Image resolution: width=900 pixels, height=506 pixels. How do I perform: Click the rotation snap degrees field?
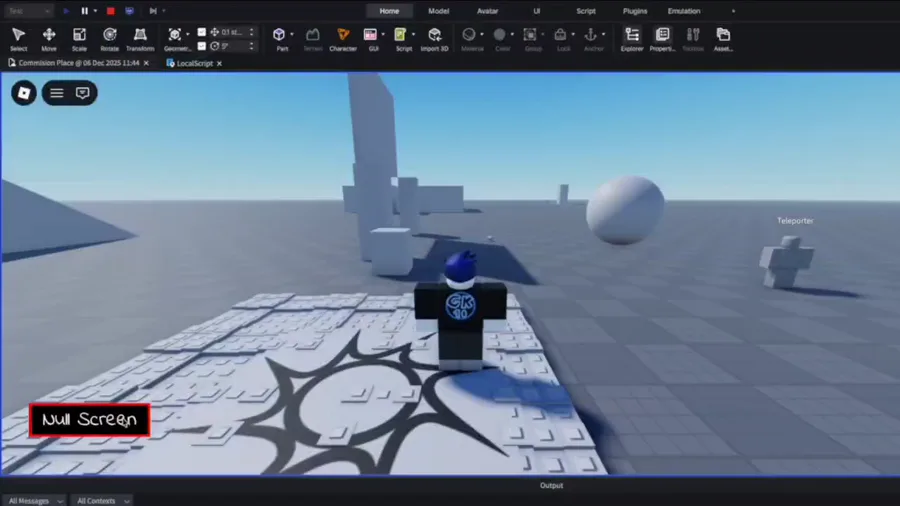tap(232, 46)
